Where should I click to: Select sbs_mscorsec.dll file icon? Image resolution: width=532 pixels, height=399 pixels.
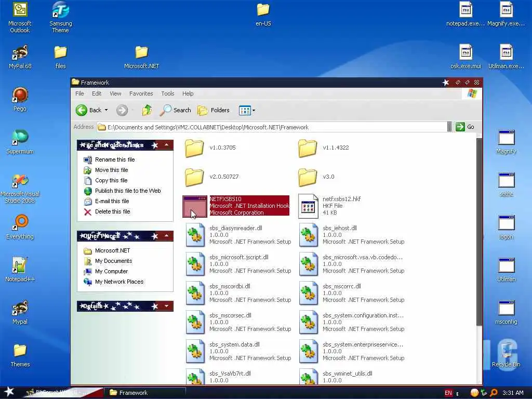pos(195,322)
